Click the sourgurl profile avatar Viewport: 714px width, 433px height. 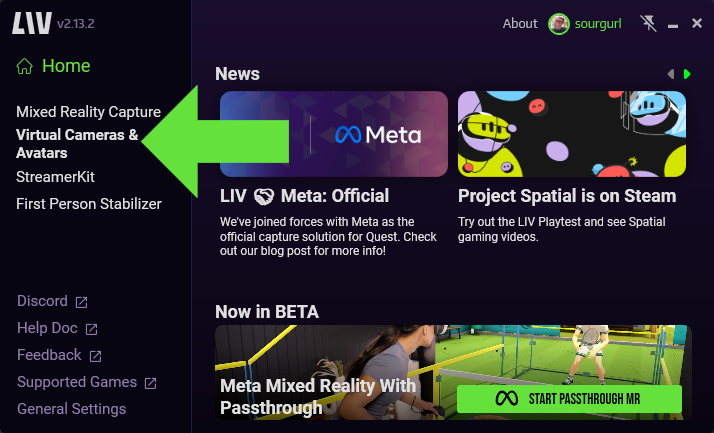click(559, 24)
